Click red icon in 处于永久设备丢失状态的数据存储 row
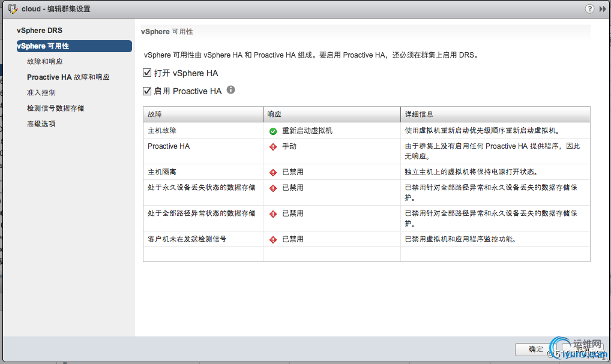This screenshot has width=611, height=364. click(272, 188)
